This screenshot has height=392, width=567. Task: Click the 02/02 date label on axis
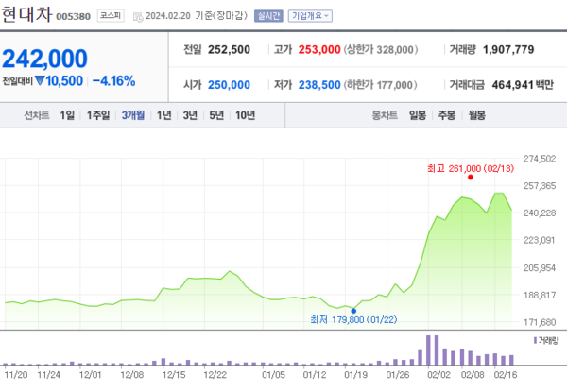[438, 375]
